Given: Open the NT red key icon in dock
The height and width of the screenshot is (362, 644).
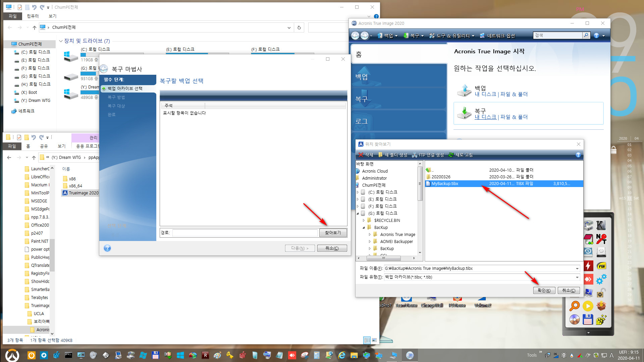Looking at the screenshot, I should pyautogui.click(x=601, y=239).
